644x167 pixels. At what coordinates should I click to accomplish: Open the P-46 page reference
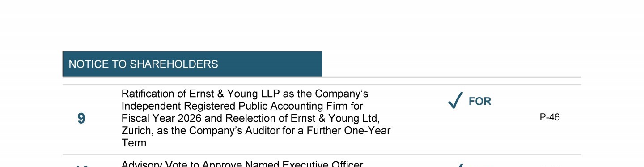coord(550,117)
